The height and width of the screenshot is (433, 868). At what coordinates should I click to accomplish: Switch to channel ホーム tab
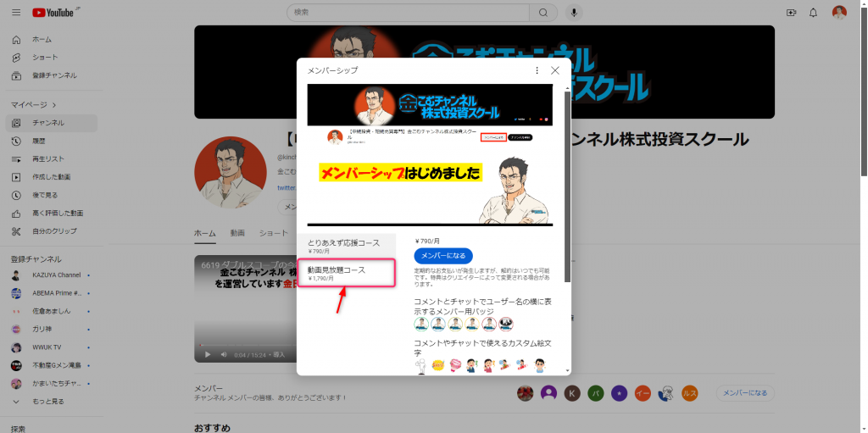[x=205, y=233]
